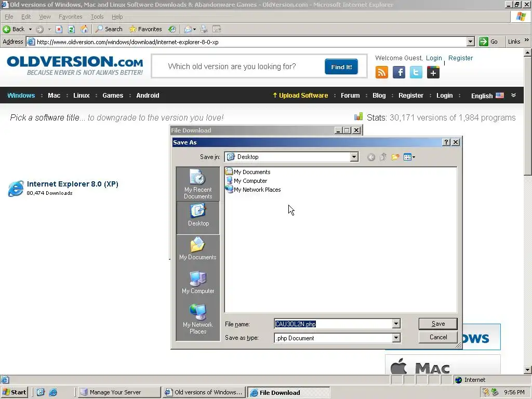This screenshot has height=399, width=532.
Task: Click the File name text field
Action: (x=333, y=324)
